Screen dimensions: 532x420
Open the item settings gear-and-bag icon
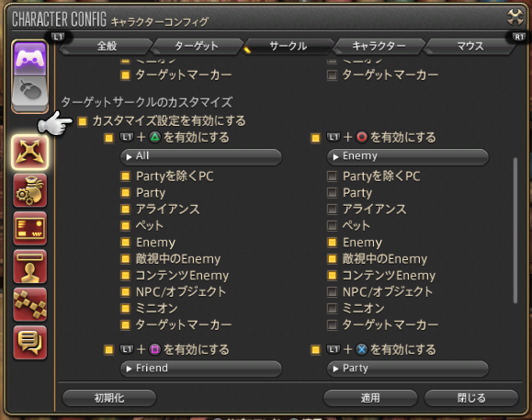click(29, 190)
